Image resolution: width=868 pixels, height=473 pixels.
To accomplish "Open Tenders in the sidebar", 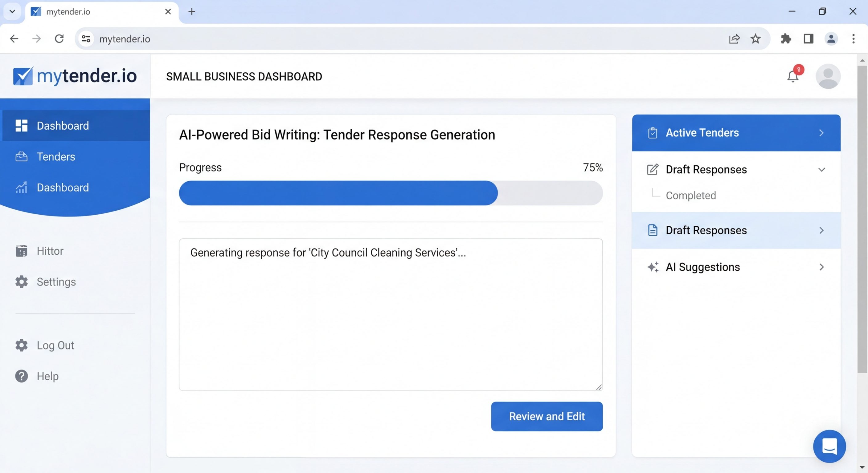I will [x=75, y=156].
